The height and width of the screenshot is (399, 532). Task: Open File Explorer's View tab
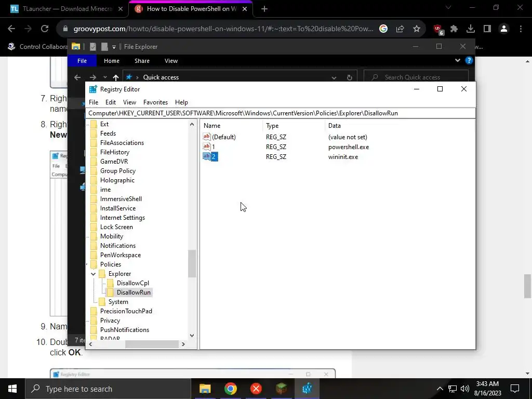(171, 61)
